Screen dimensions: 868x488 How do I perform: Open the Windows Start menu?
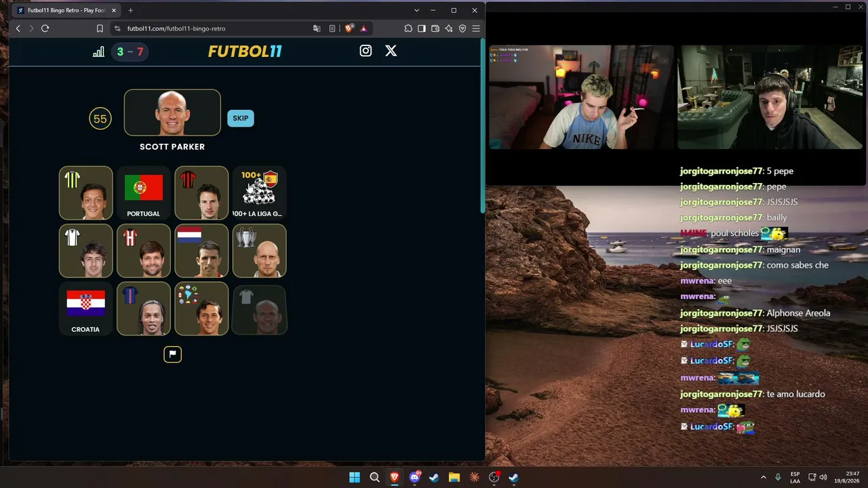(x=355, y=477)
